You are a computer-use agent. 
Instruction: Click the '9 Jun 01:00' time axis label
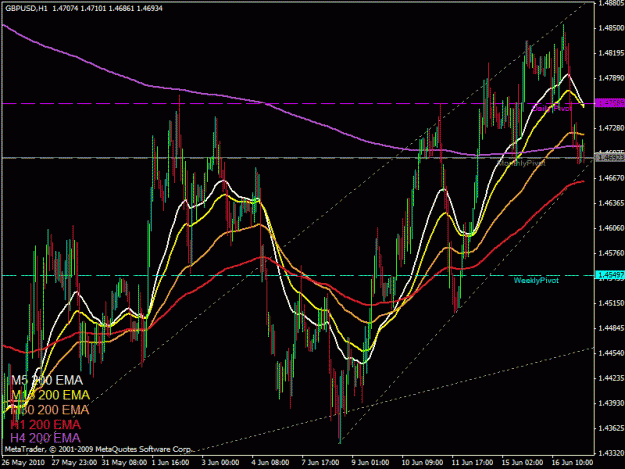pos(370,463)
